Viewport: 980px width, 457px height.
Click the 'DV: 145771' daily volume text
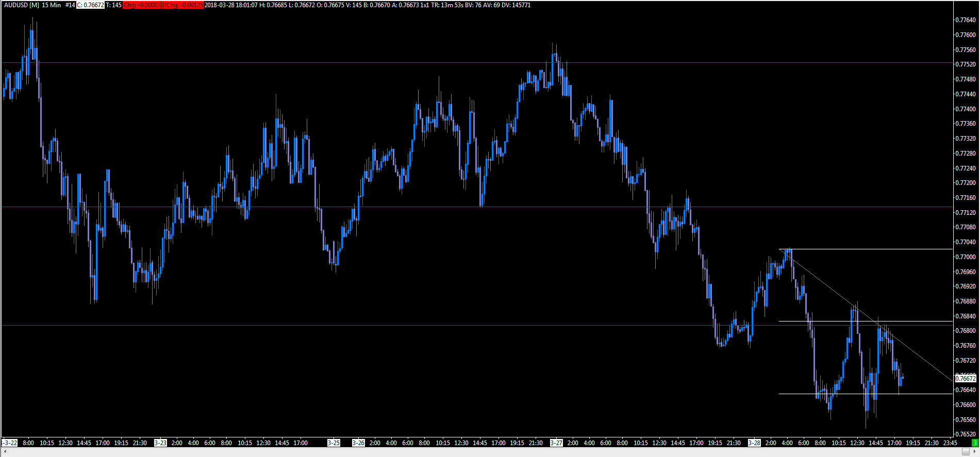[x=517, y=5]
